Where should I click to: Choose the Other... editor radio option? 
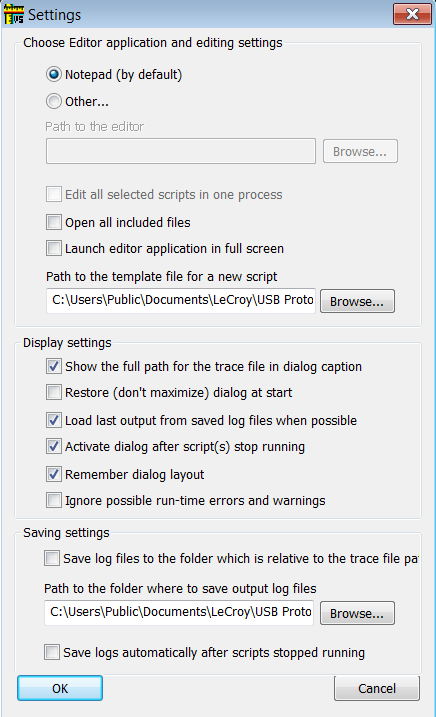pyautogui.click(x=54, y=101)
